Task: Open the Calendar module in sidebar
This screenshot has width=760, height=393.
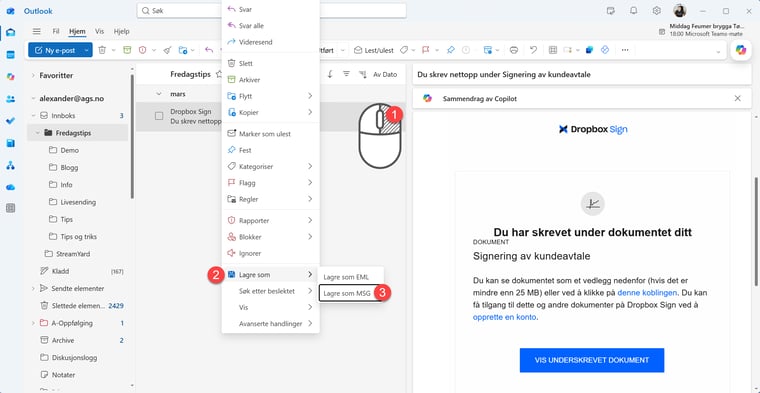Action: tap(10, 54)
